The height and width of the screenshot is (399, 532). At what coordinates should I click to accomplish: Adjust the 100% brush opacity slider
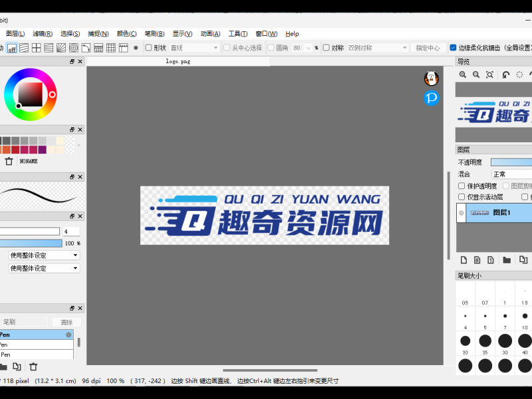pyautogui.click(x=31, y=243)
